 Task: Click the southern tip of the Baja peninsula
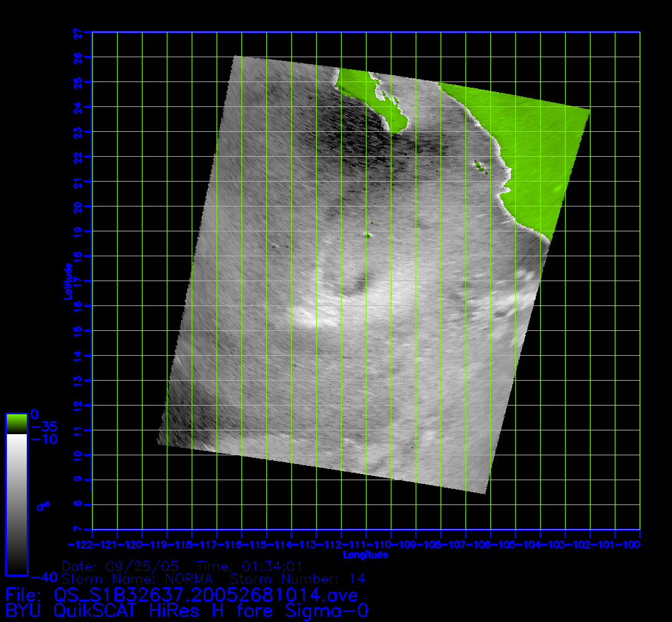395,129
